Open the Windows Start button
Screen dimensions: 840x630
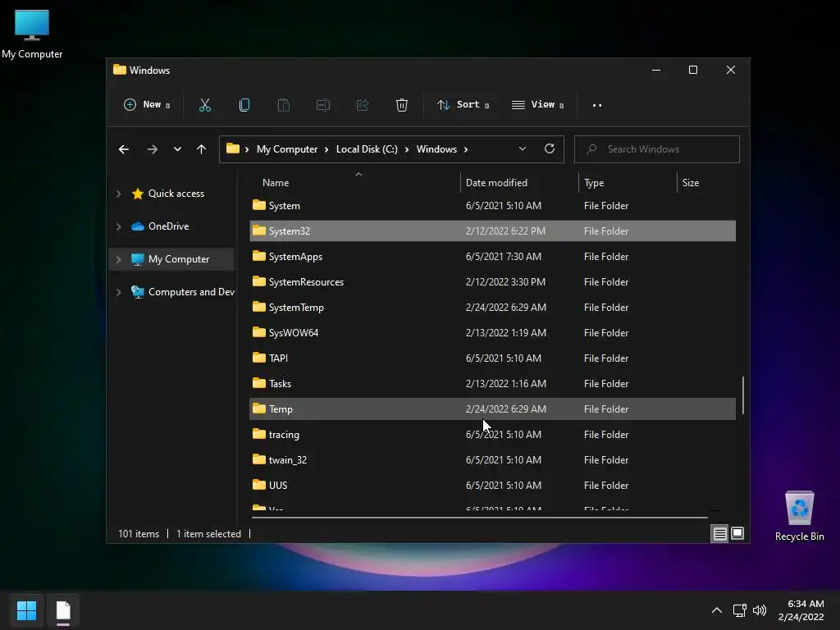26,610
